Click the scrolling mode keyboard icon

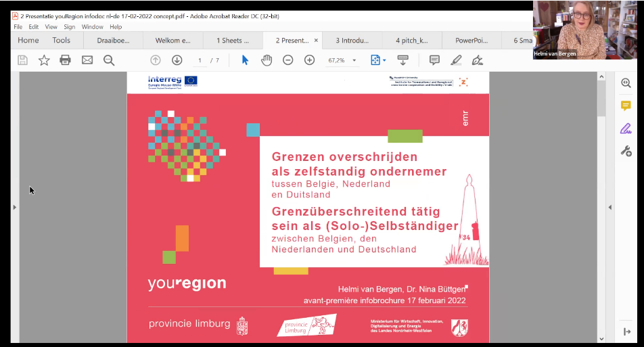[403, 60]
